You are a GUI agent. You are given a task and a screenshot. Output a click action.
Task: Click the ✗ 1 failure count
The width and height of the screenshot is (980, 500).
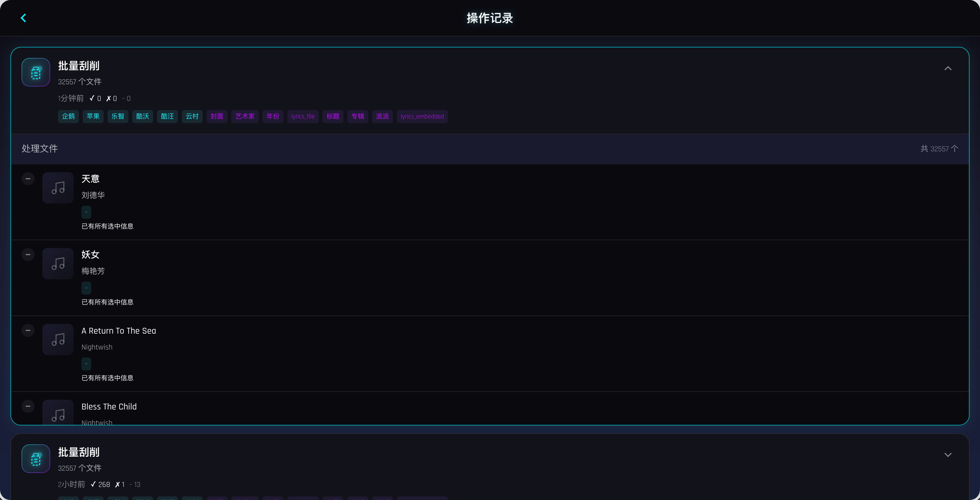point(120,484)
